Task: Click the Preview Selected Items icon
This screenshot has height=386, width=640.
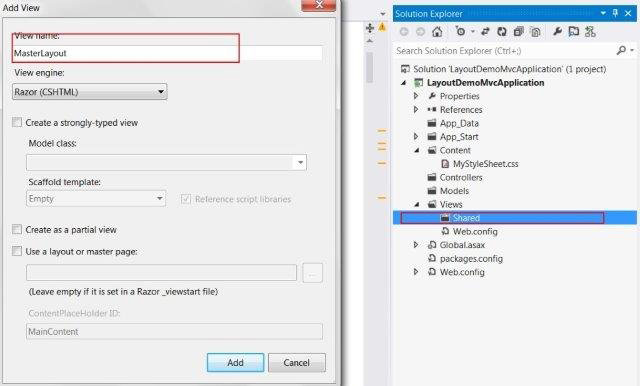Action: pos(573,31)
